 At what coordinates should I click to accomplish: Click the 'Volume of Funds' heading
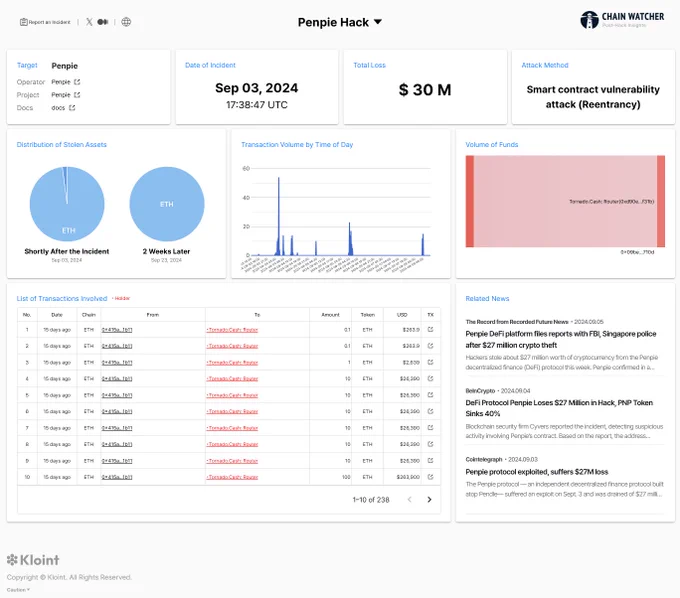click(x=492, y=144)
